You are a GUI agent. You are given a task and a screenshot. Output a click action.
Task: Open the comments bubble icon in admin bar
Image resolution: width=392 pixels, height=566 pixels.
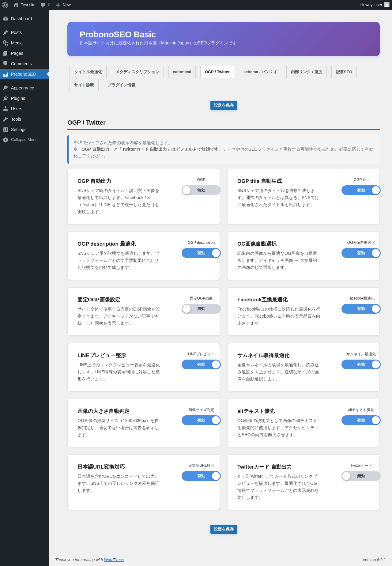coord(43,5)
